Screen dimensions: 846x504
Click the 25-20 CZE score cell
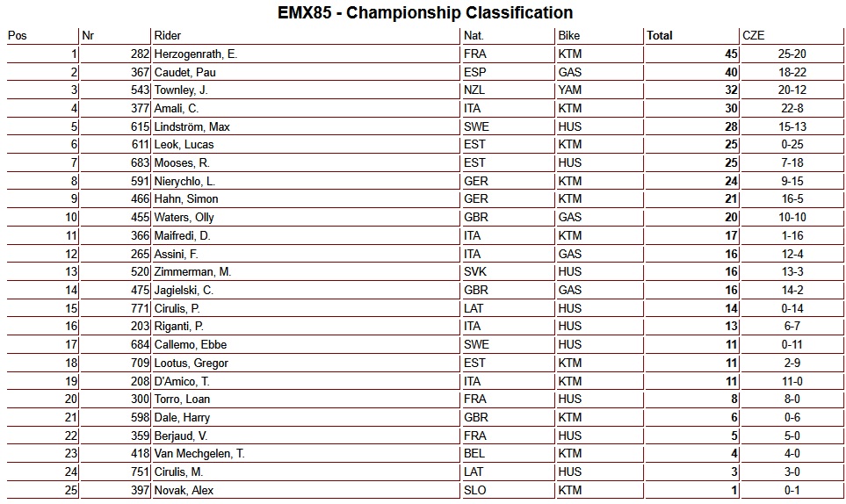pos(792,54)
